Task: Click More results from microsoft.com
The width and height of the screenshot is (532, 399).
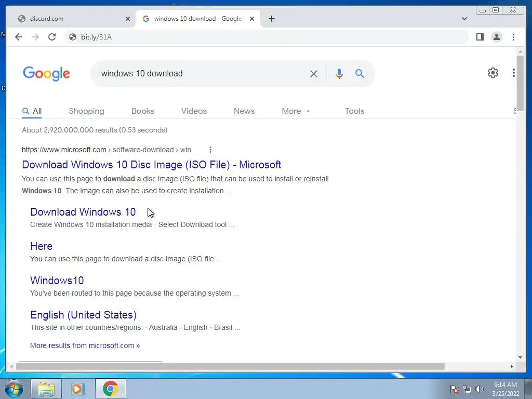Action: pos(85,345)
